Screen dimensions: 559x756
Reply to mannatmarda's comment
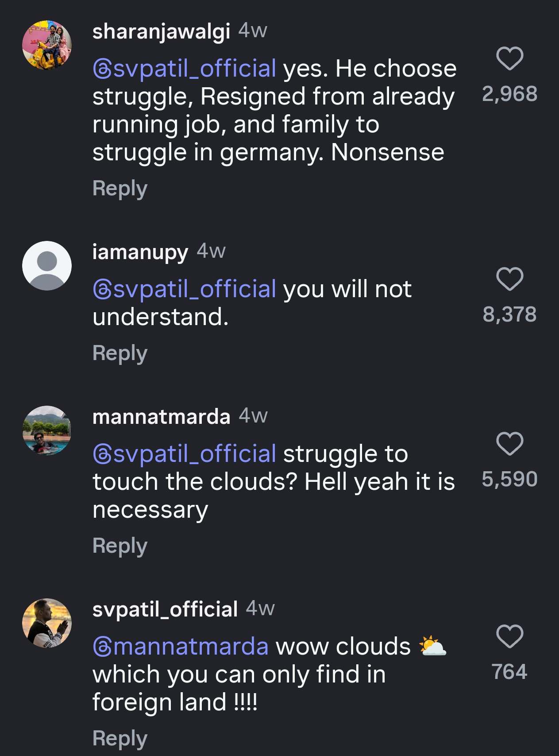(x=120, y=546)
